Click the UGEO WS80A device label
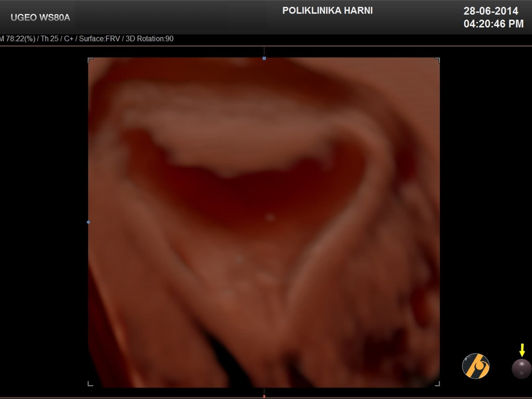The width and height of the screenshot is (532, 399). click(x=40, y=18)
